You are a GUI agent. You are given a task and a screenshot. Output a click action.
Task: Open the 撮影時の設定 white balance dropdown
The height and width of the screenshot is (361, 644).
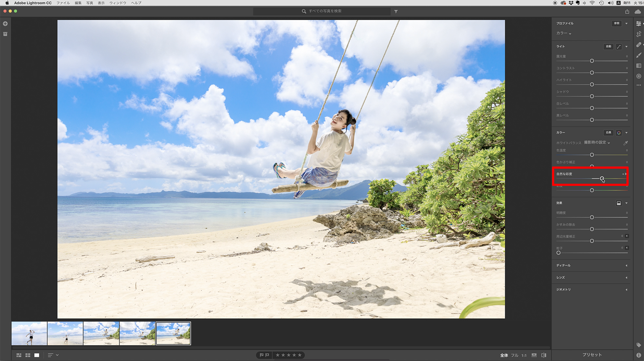(597, 143)
